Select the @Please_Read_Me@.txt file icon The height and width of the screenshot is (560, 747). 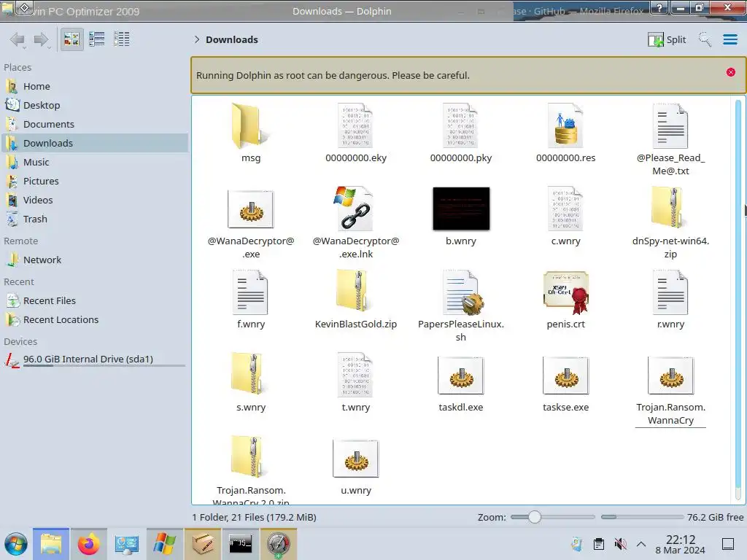[x=670, y=125]
